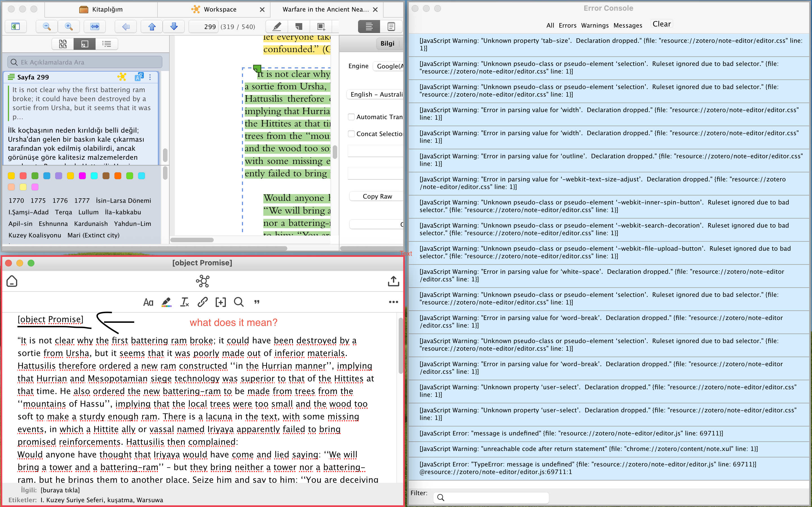Enable Automatic Translation

(351, 117)
